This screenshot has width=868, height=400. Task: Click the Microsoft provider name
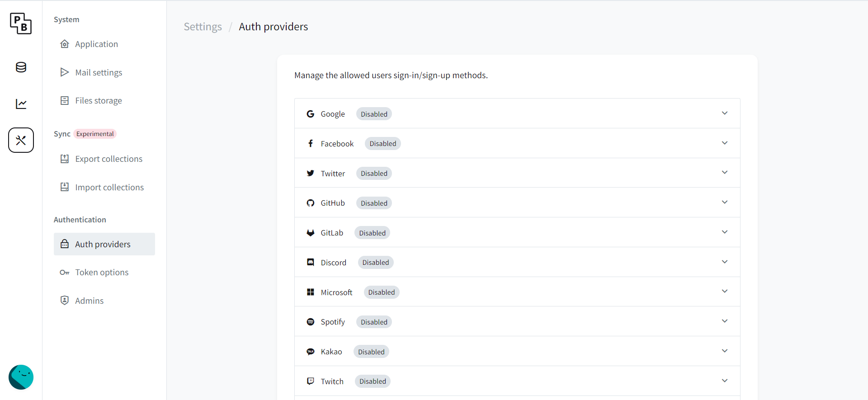coord(336,292)
